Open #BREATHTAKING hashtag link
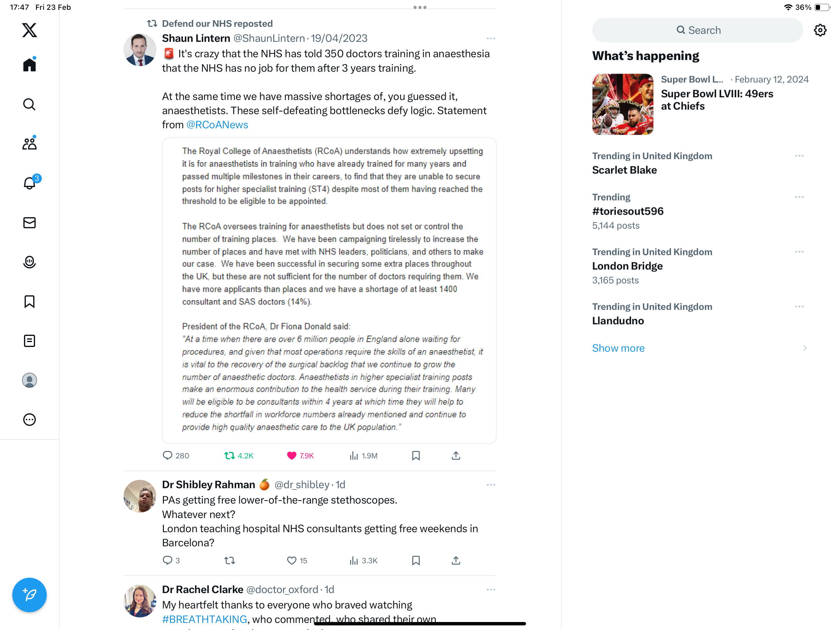Screen dimensions: 840x630 (x=204, y=619)
